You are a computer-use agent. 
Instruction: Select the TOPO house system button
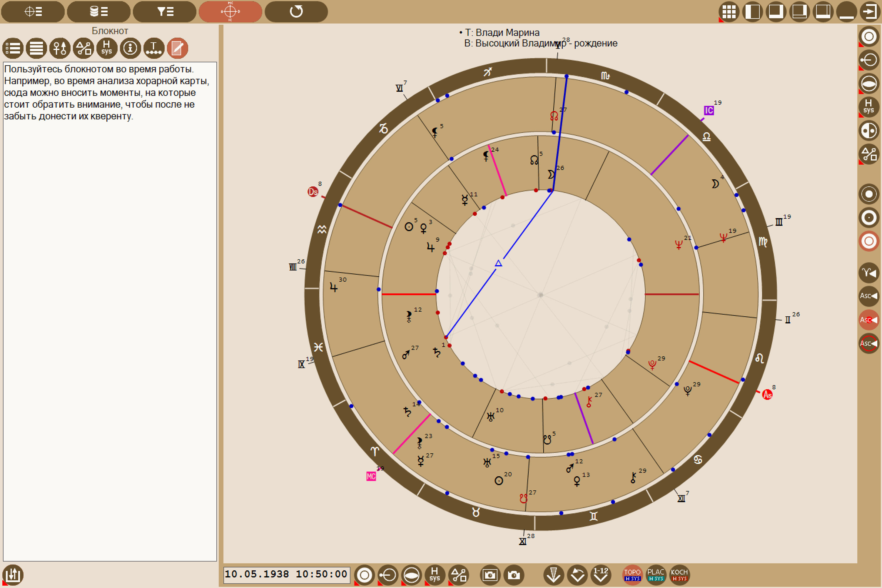click(x=632, y=575)
